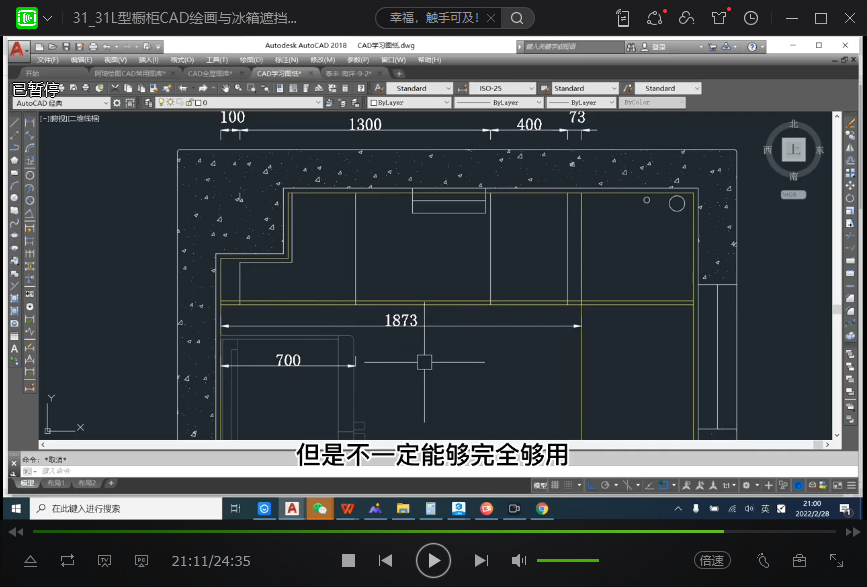Enter fullscreen with the expand arrows icon
The width and height of the screenshot is (867, 587).
point(836,561)
